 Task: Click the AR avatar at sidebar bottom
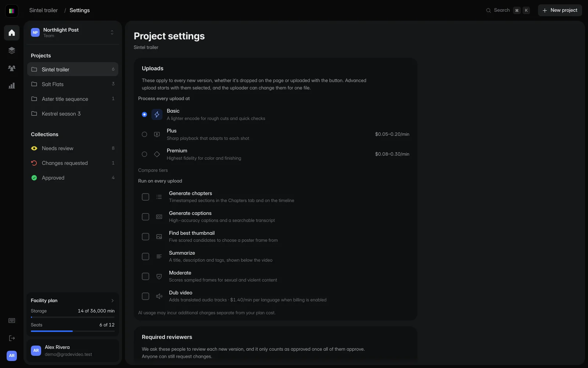click(x=12, y=355)
